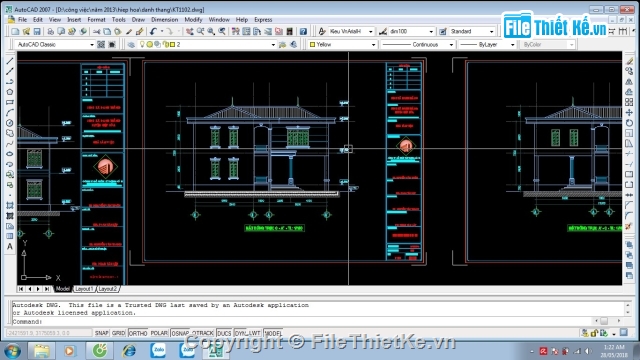Toggle MODEL space button in the status bar
This screenshot has width=640, height=360.
pyautogui.click(x=273, y=333)
